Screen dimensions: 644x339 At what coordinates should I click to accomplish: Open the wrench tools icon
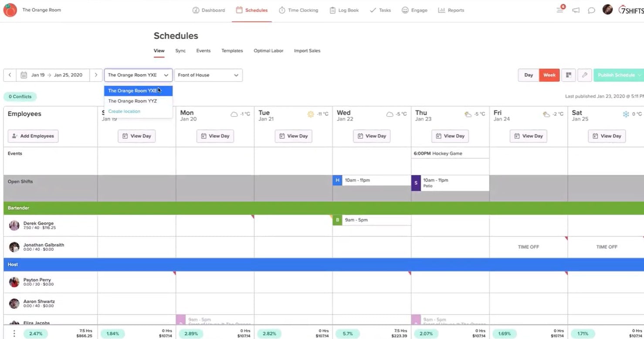click(x=585, y=75)
